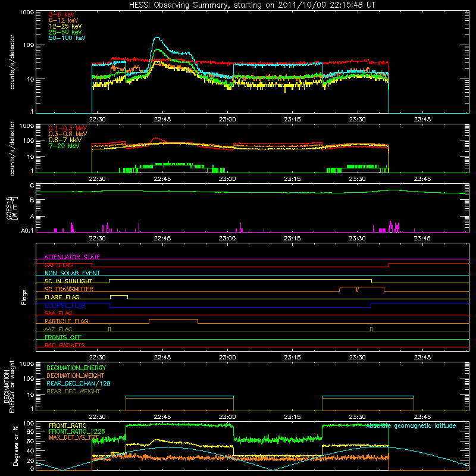Image resolution: width=476 pixels, height=476 pixels.
Task: Click the A0.1 label on GOES axis
Action: (x=27, y=230)
